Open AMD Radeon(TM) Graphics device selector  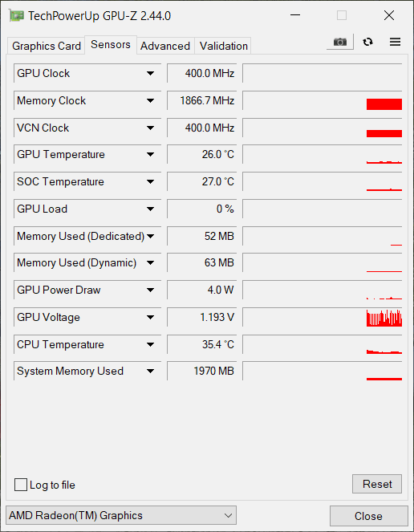[x=121, y=515]
